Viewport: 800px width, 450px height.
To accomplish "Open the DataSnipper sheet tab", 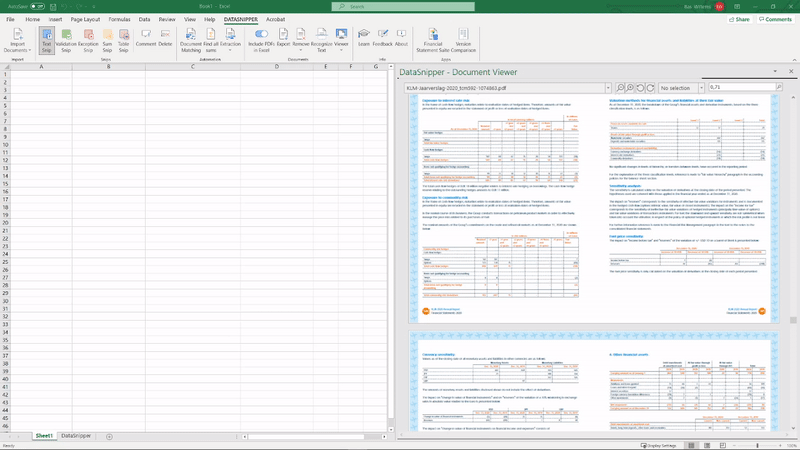I will (x=75, y=436).
